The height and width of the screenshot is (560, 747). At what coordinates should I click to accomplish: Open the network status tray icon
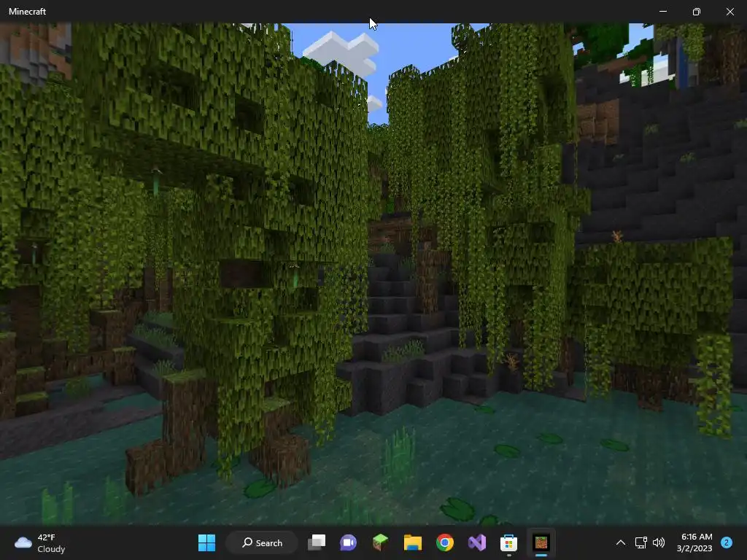(640, 542)
